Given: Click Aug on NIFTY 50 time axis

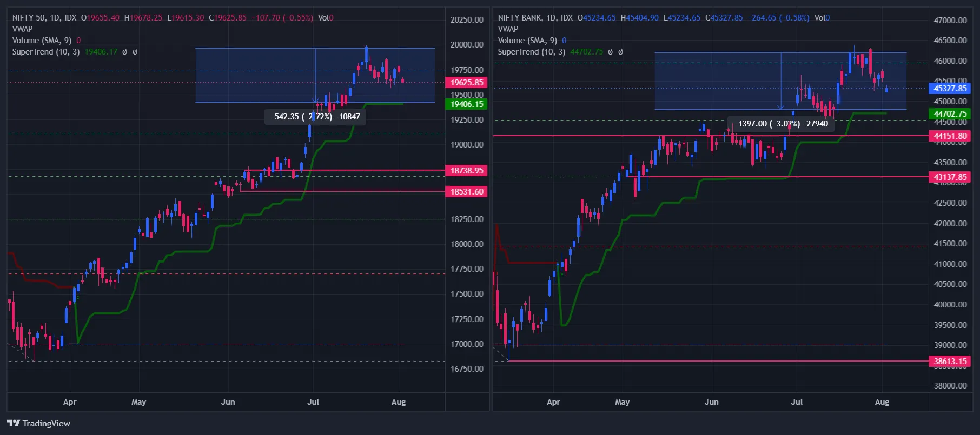Looking at the screenshot, I should [399, 402].
